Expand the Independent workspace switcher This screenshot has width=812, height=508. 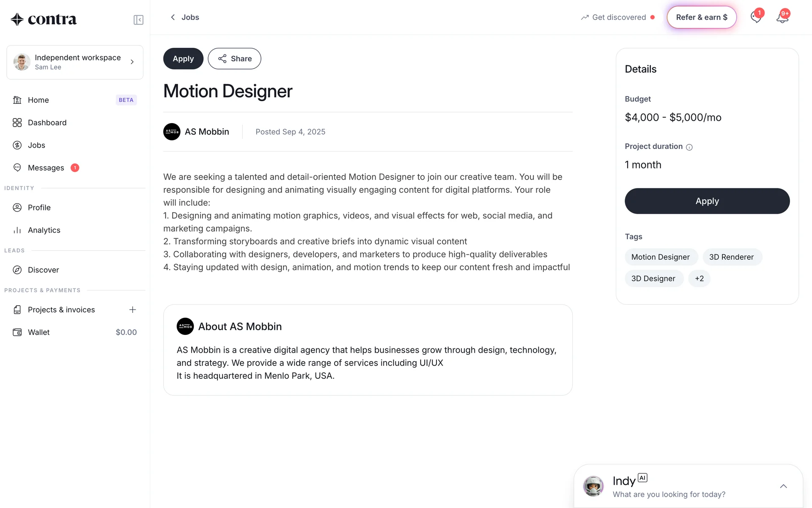tap(75, 62)
